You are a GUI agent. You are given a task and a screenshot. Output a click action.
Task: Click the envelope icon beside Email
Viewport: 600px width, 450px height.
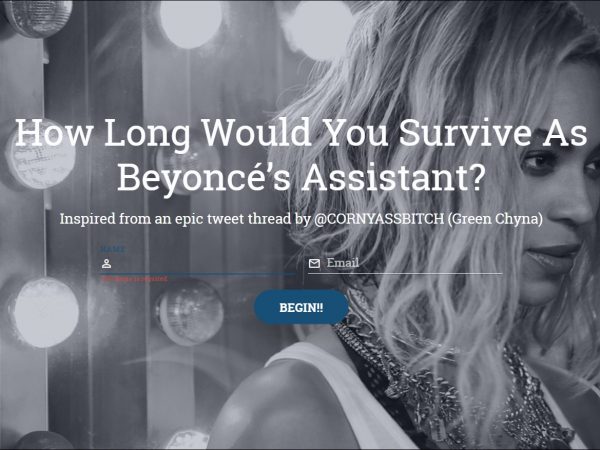pos(314,263)
